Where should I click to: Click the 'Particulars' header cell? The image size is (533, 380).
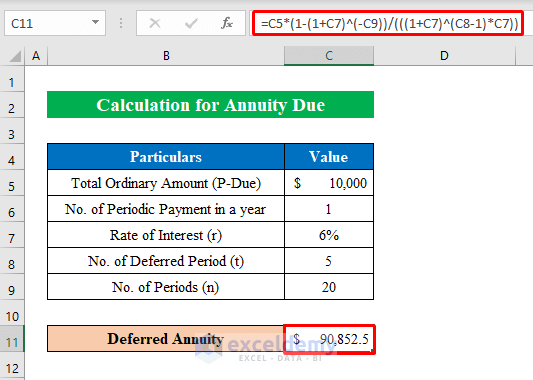click(x=166, y=157)
